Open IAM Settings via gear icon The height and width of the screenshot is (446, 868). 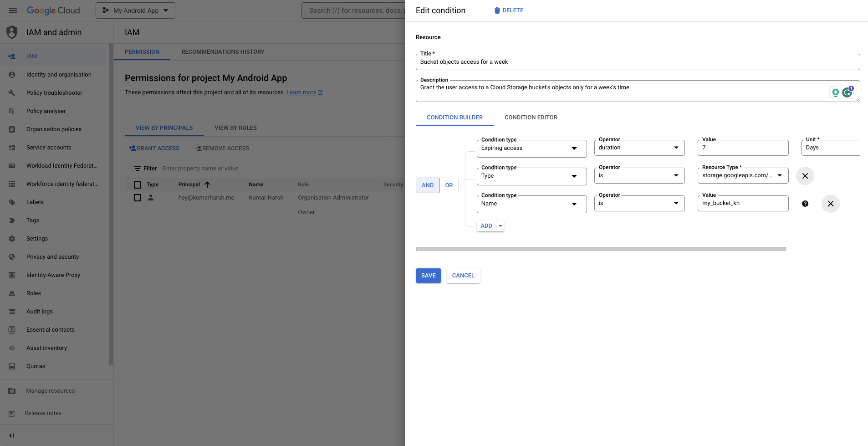click(12, 238)
